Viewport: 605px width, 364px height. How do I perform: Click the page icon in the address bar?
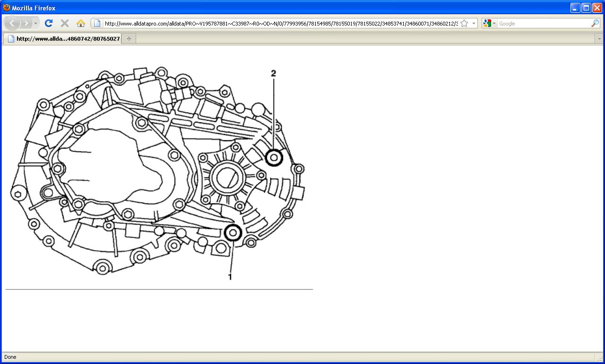pos(97,23)
